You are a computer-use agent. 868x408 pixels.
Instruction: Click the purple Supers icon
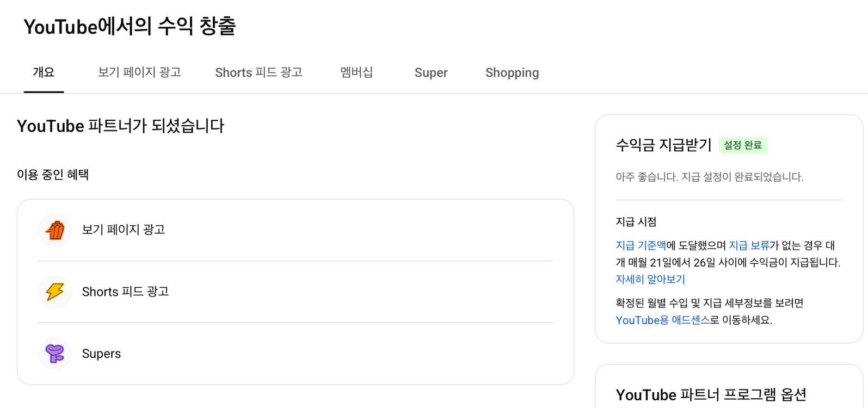coord(54,354)
